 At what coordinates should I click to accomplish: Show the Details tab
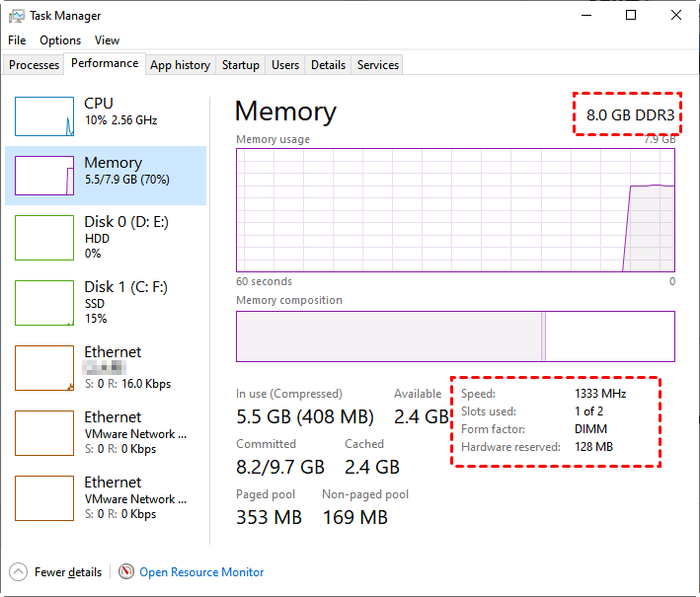[x=328, y=65]
